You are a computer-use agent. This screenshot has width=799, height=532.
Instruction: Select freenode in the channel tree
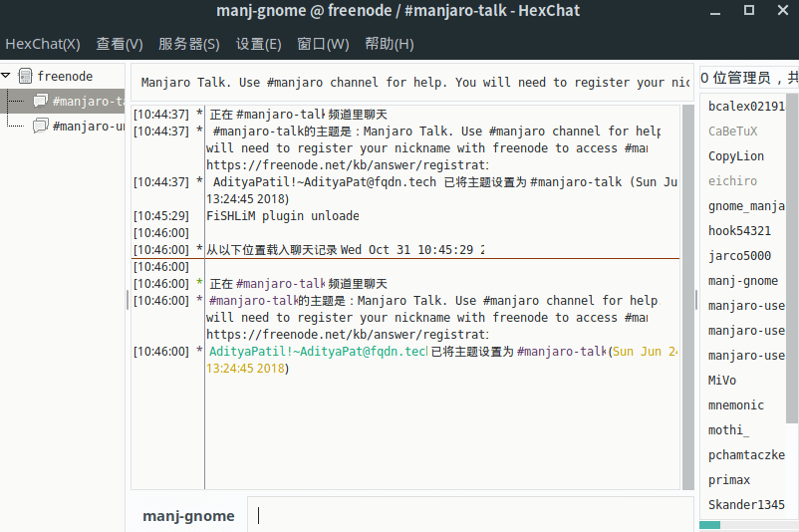click(65, 76)
